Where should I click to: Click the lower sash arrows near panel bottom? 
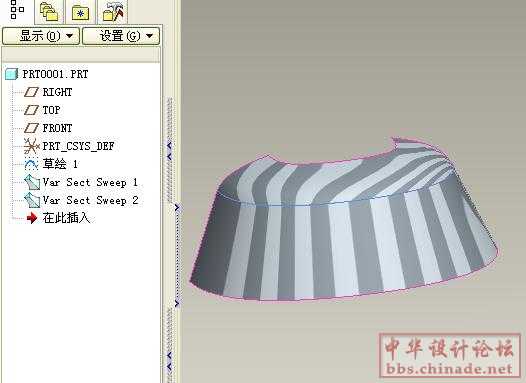click(x=169, y=361)
